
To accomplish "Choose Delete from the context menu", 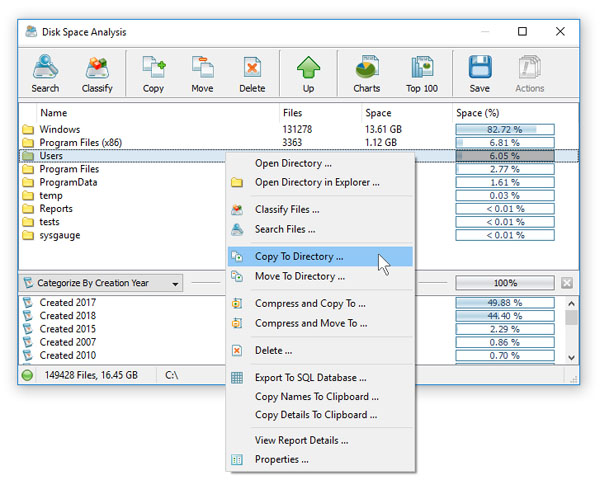I will 320,351.
